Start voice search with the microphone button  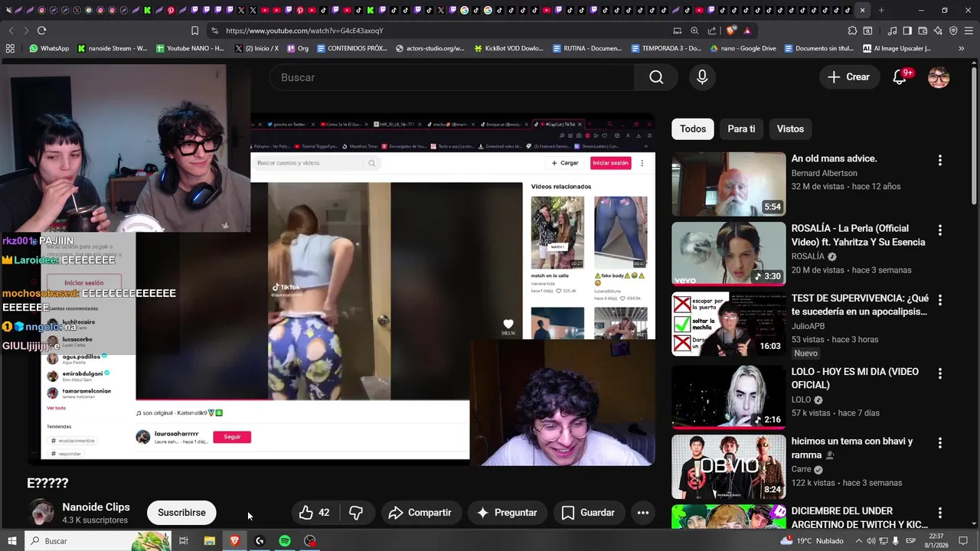[x=702, y=77]
